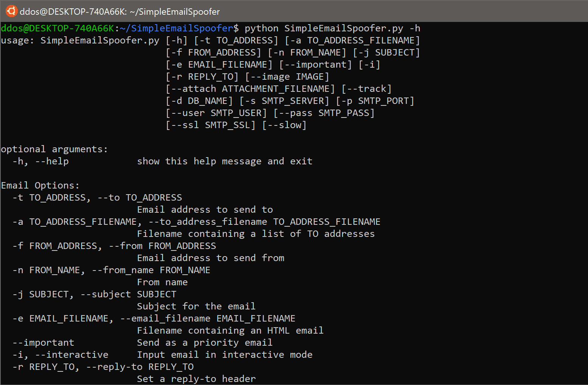Viewport: 588px width, 385px height.
Task: Click '[--track]' in usage block
Action: coord(366,89)
